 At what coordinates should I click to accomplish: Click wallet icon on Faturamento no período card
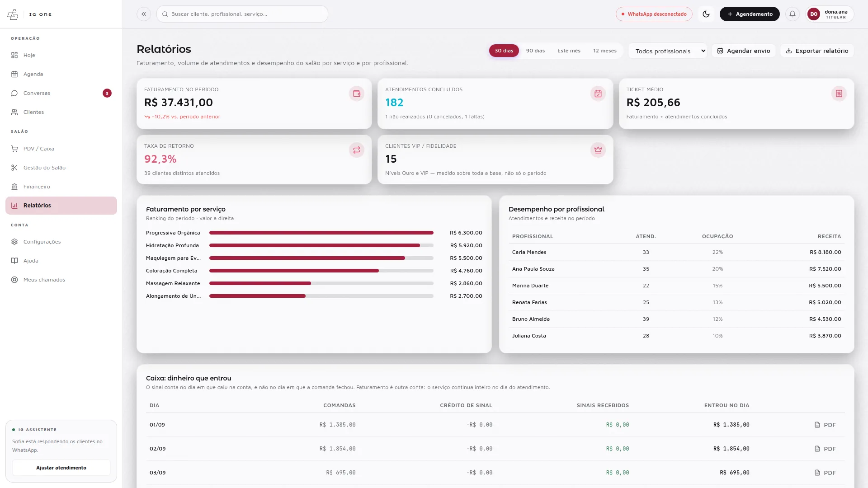[x=357, y=94]
